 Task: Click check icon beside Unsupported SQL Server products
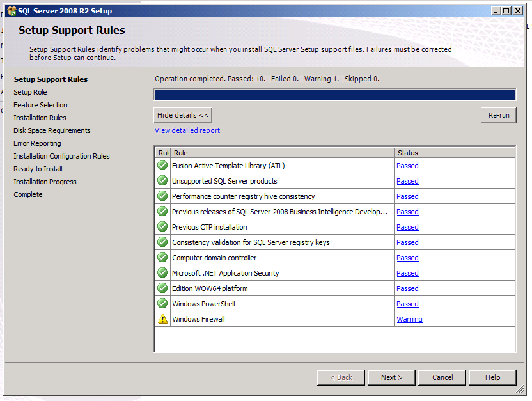tap(162, 180)
